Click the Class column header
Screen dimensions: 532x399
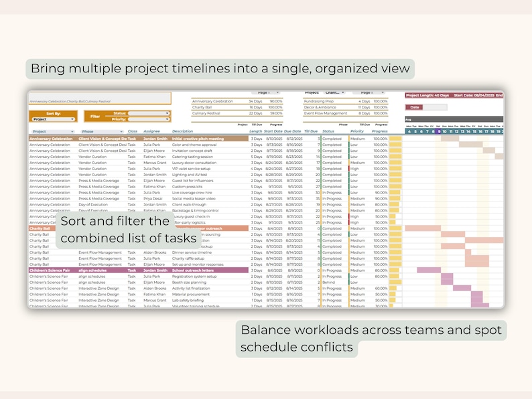pyautogui.click(x=133, y=131)
